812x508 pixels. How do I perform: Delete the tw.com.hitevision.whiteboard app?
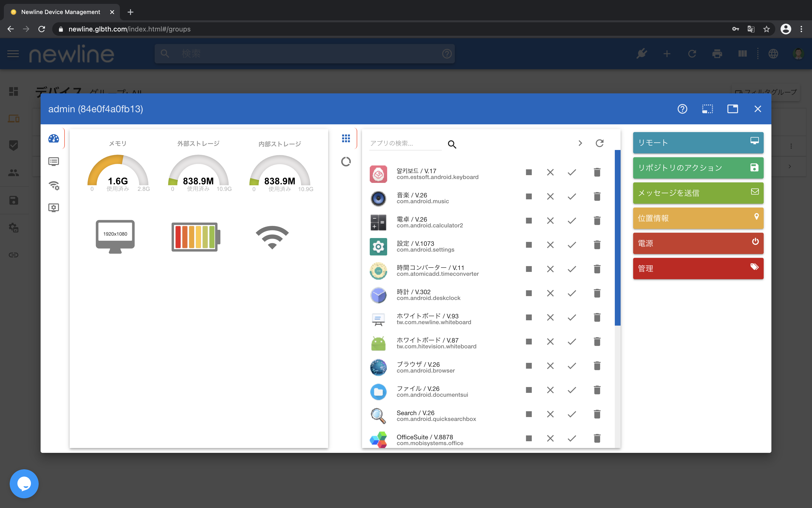coord(597,342)
